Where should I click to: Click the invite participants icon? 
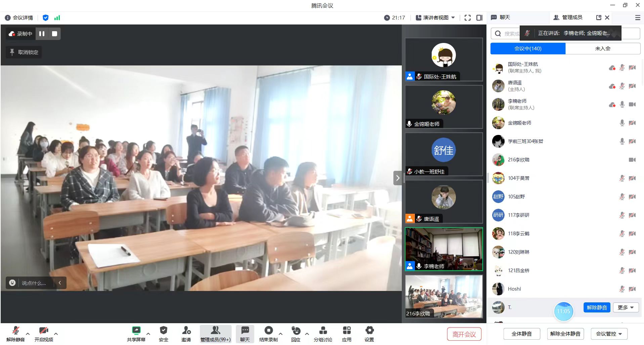pyautogui.click(x=186, y=331)
